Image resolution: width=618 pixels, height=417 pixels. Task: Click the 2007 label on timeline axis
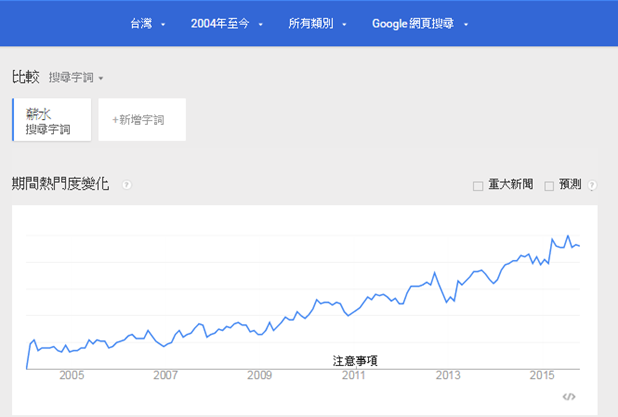point(165,376)
